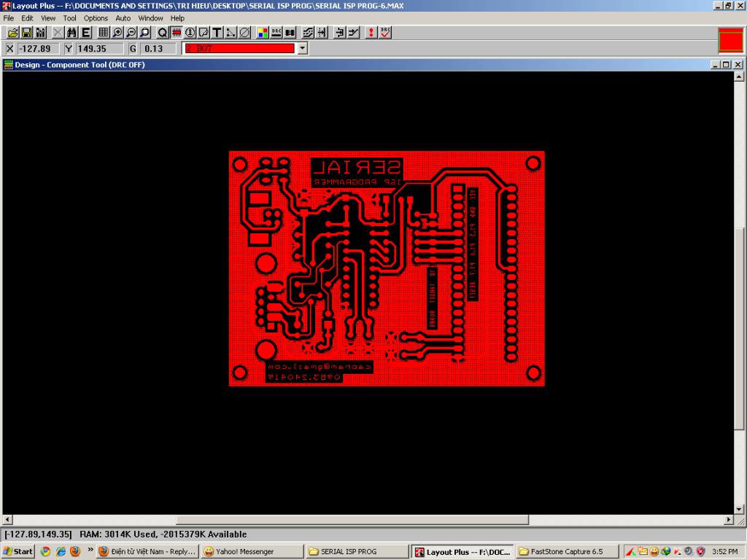
Task: Open the Auto menu
Action: pyautogui.click(x=123, y=18)
